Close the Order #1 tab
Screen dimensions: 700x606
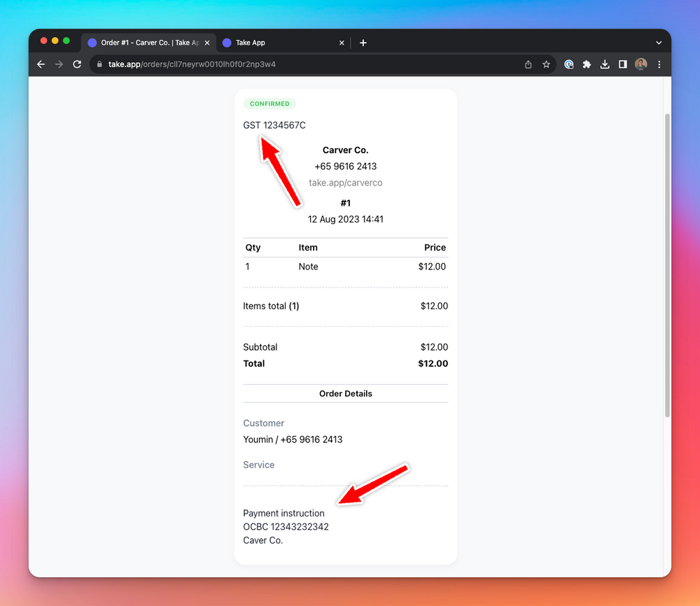coord(207,43)
